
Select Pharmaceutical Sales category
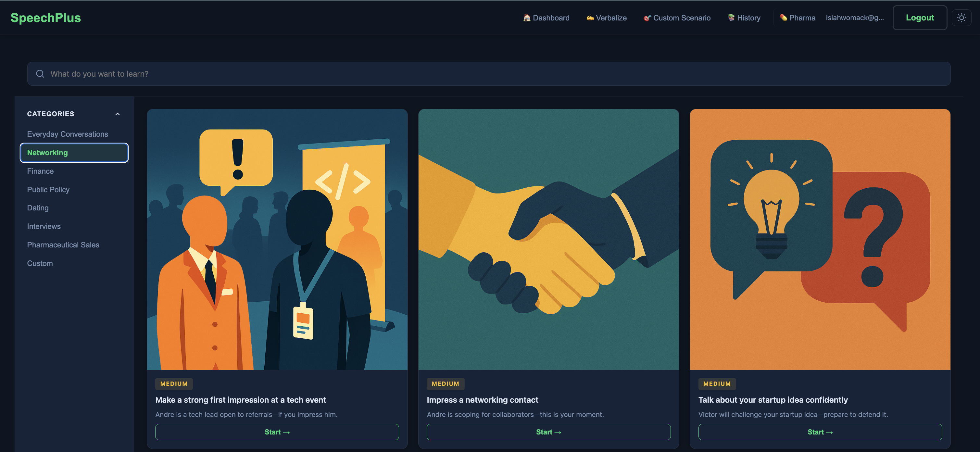(x=63, y=245)
